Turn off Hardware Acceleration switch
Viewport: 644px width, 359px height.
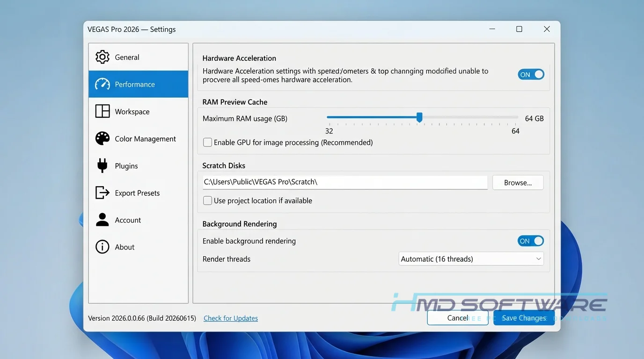click(531, 74)
